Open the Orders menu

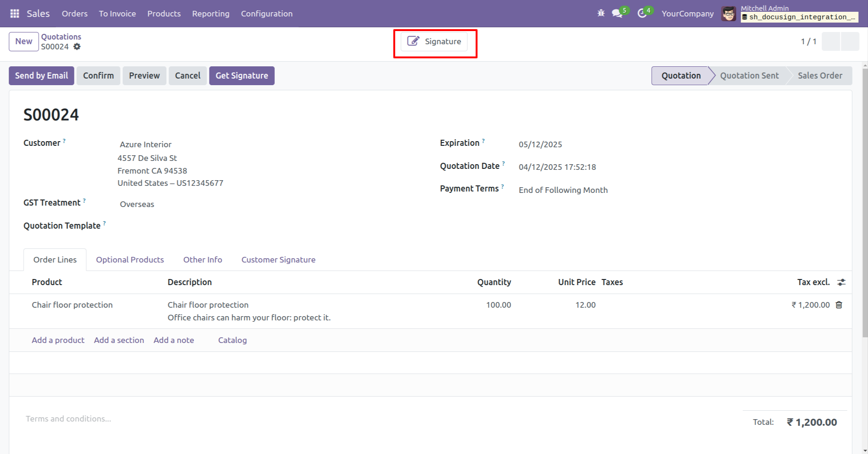(74, 14)
